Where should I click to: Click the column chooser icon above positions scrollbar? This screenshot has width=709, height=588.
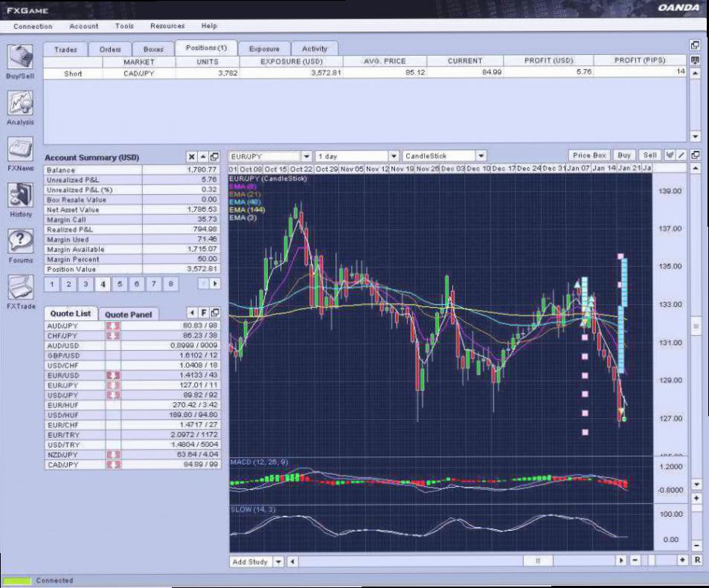click(x=695, y=60)
